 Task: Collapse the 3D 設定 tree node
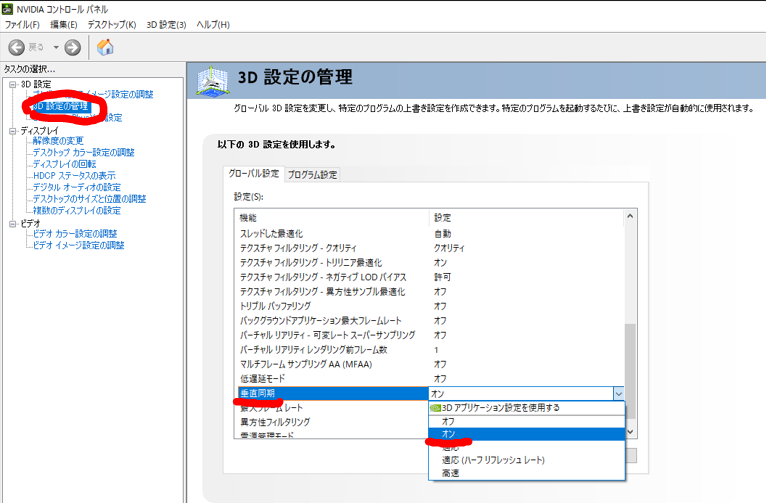tap(13, 84)
